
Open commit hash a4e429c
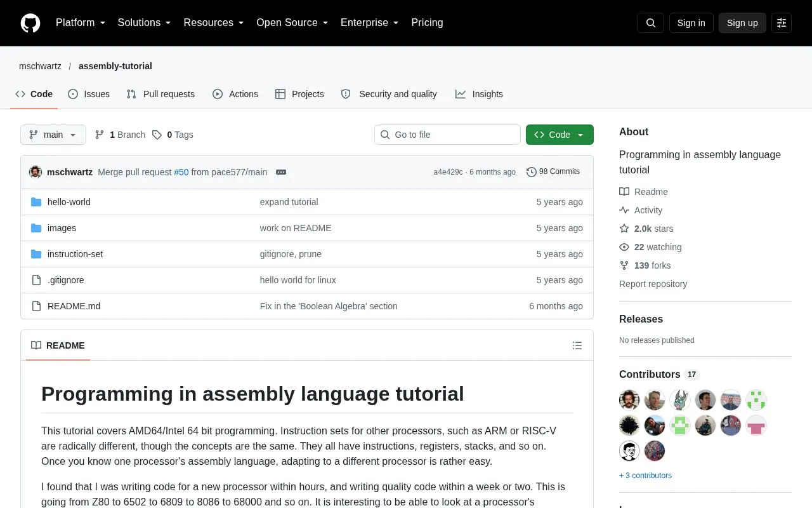coord(448,172)
